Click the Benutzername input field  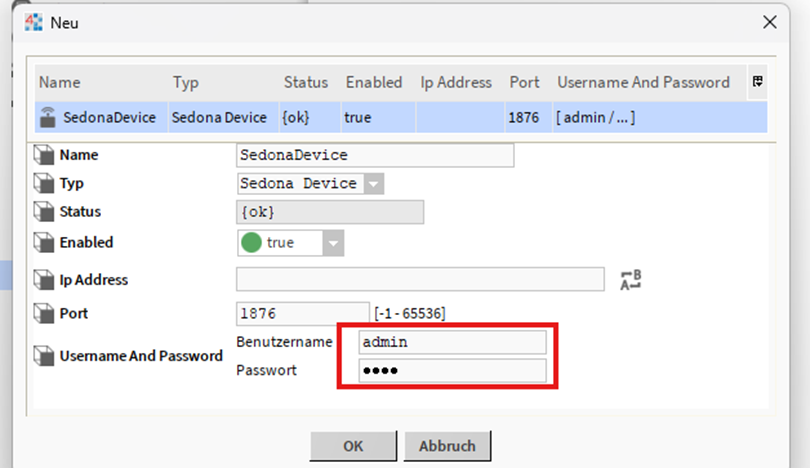(x=452, y=342)
